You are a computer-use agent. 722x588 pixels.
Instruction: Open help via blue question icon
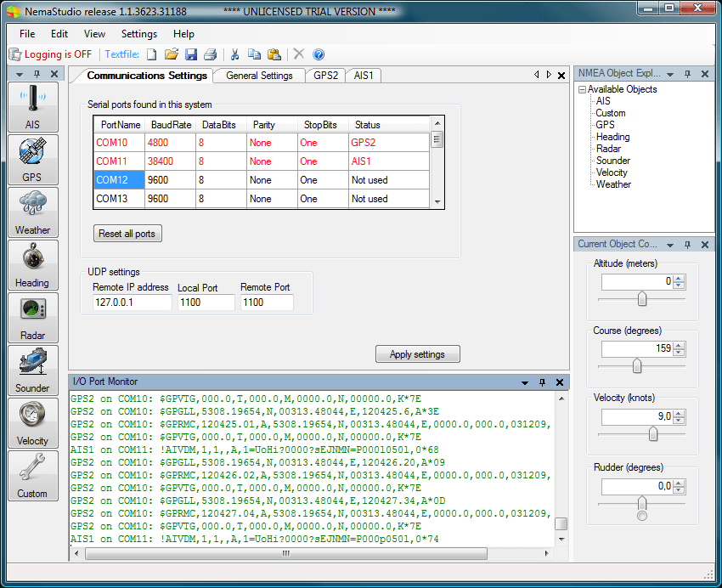click(319, 54)
